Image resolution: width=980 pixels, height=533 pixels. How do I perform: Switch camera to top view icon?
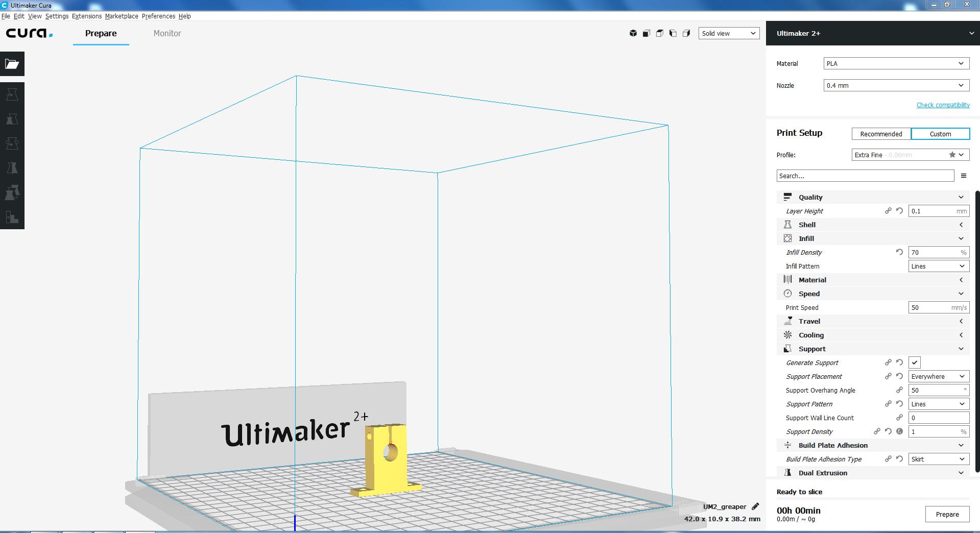pyautogui.click(x=660, y=33)
